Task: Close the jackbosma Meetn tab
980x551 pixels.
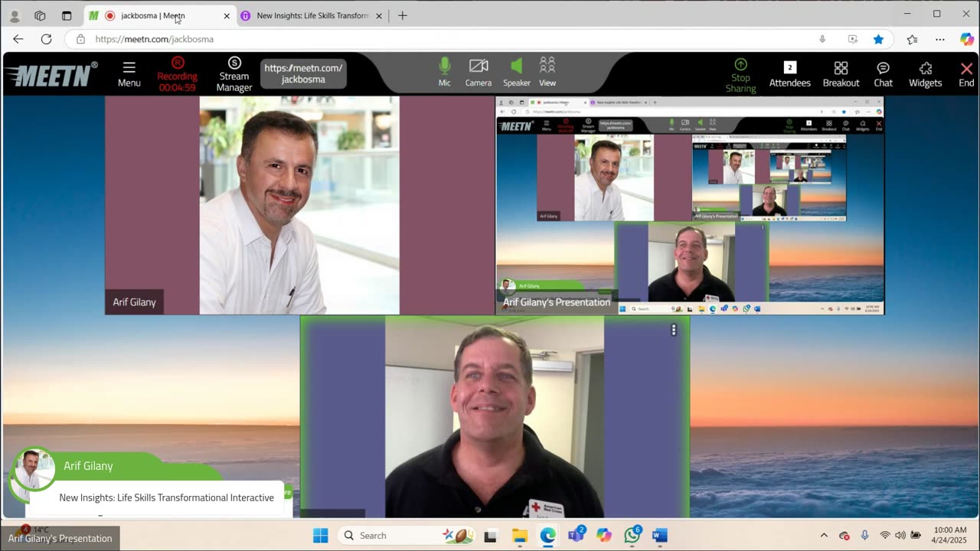Action: point(227,15)
